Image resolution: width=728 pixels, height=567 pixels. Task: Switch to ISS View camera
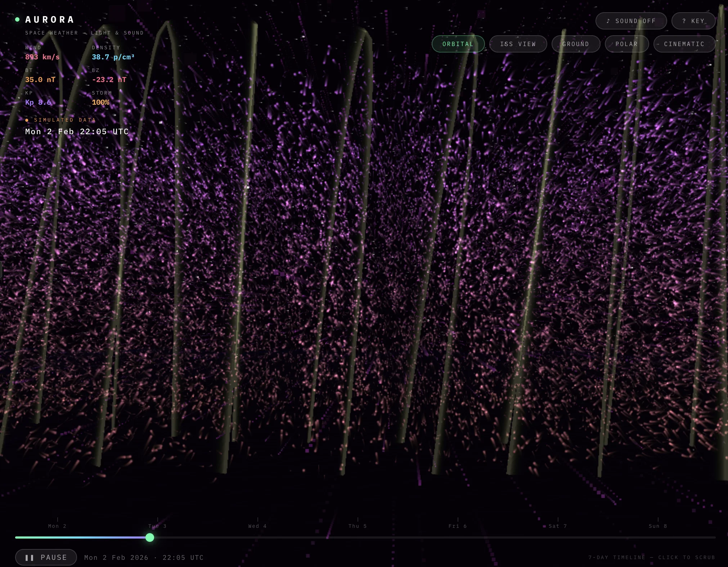click(x=518, y=44)
